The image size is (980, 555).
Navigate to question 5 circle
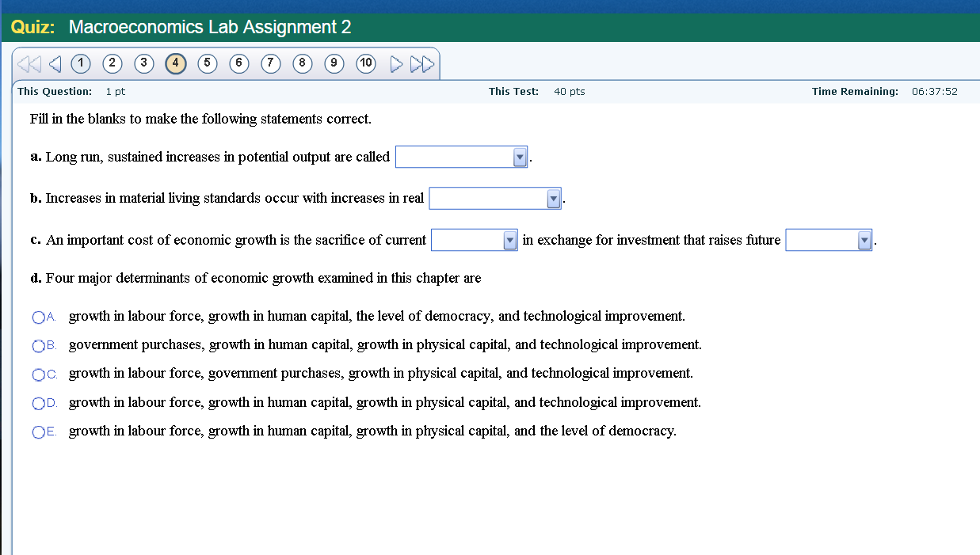pos(207,63)
